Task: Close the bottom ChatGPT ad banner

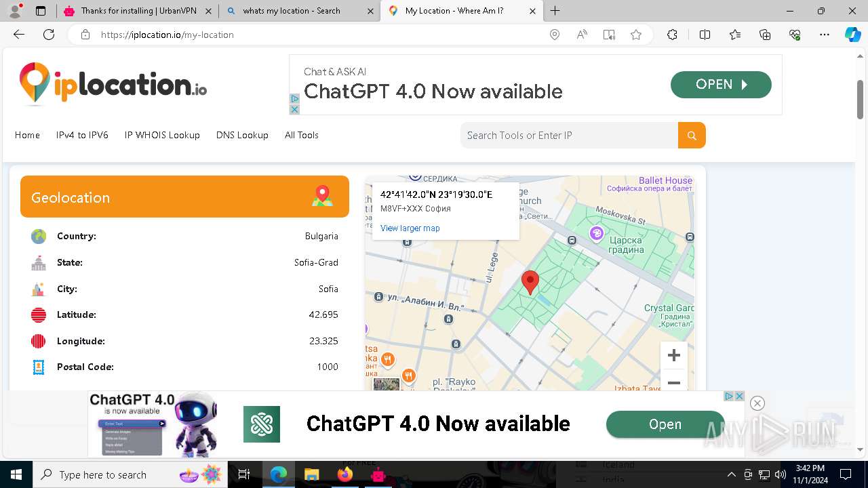Action: tap(757, 403)
